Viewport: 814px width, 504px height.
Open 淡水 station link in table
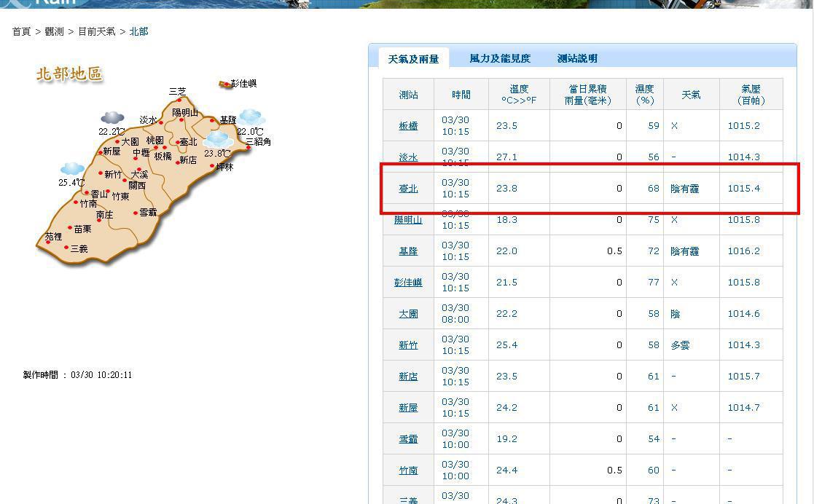point(408,157)
